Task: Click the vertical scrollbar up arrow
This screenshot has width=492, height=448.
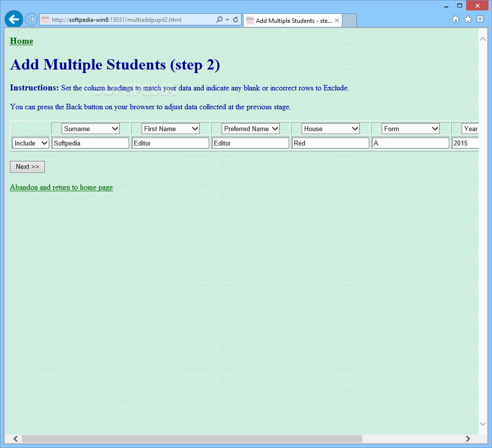Action: [x=483, y=39]
